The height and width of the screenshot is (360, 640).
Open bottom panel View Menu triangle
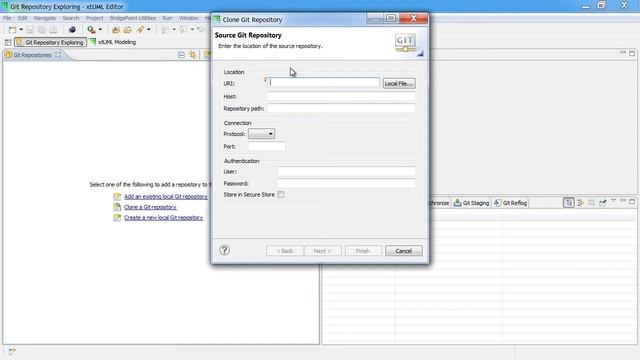point(613,201)
